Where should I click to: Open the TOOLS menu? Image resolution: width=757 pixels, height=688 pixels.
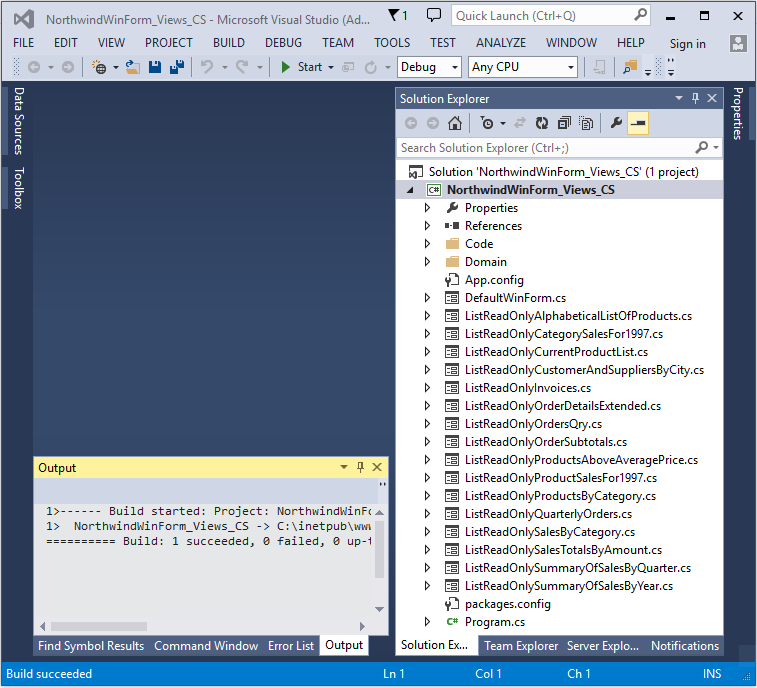coord(392,43)
